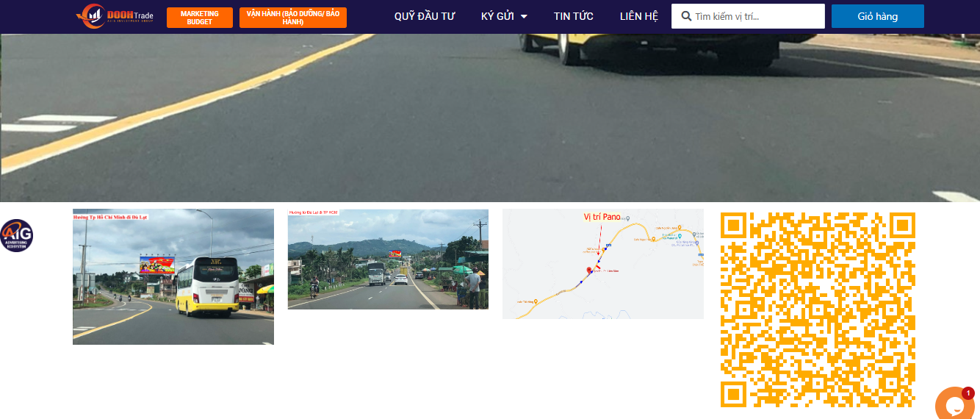Open the orange chat bubble widget

pyautogui.click(x=955, y=404)
